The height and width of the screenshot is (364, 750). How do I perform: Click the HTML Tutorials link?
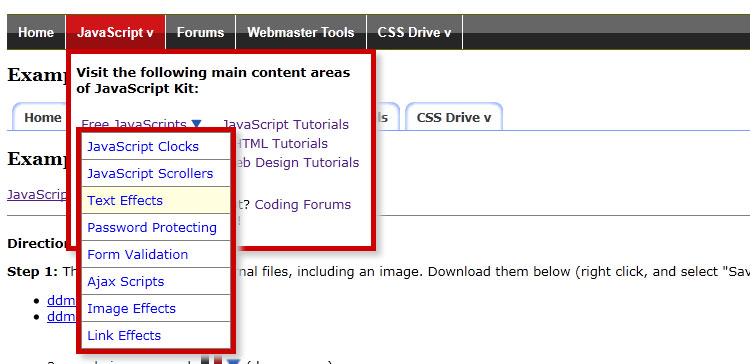[x=280, y=143]
